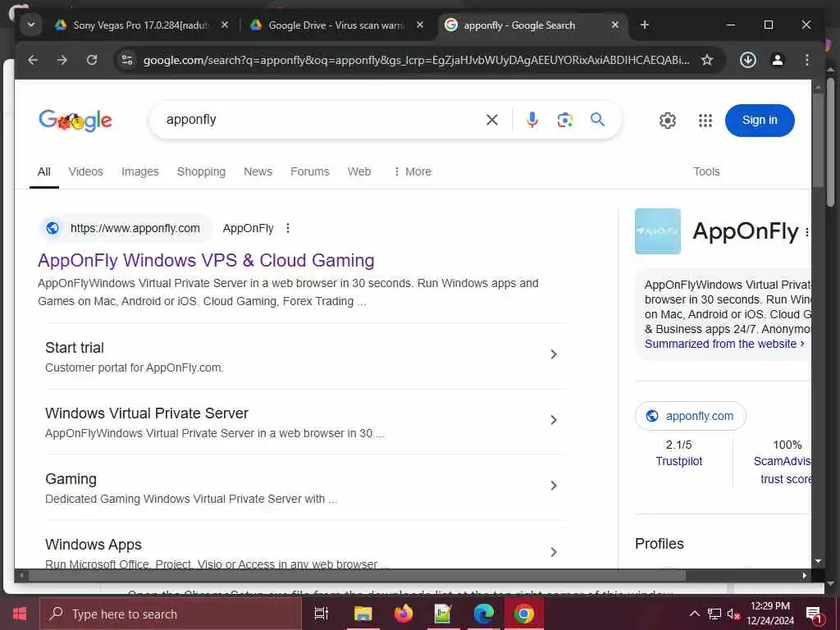
Task: Open the Google apps grid
Action: point(705,121)
